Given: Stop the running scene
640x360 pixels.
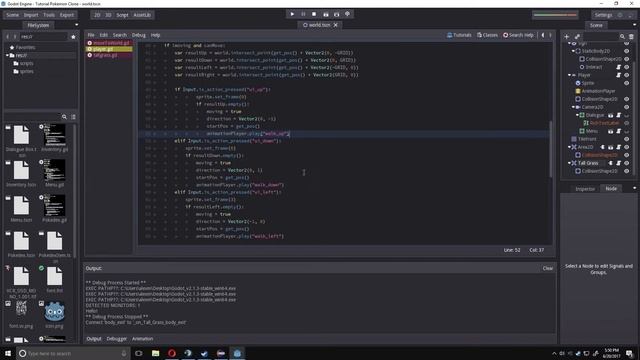Looking at the screenshot, I should pos(314,14).
